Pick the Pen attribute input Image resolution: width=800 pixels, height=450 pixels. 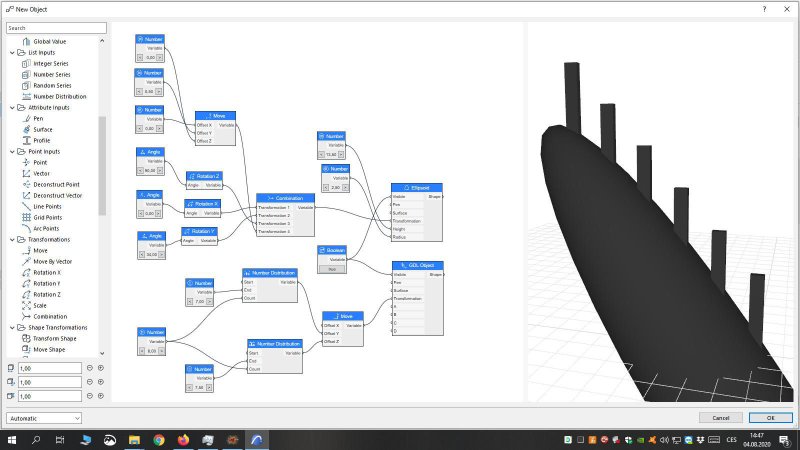[x=38, y=118]
